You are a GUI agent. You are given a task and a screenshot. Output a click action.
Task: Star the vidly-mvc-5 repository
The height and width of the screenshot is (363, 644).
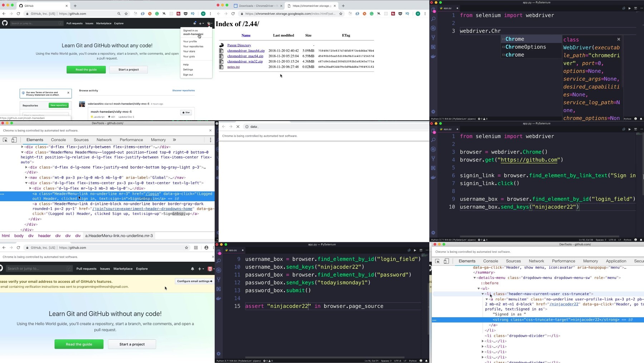click(186, 112)
